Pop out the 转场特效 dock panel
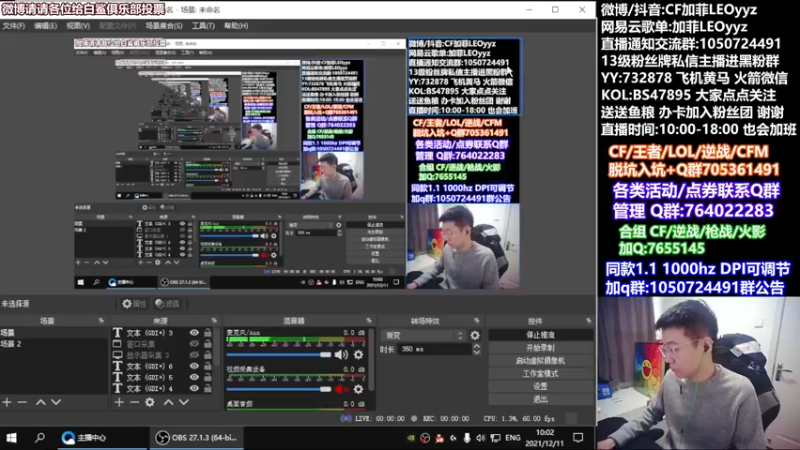 click(477, 320)
